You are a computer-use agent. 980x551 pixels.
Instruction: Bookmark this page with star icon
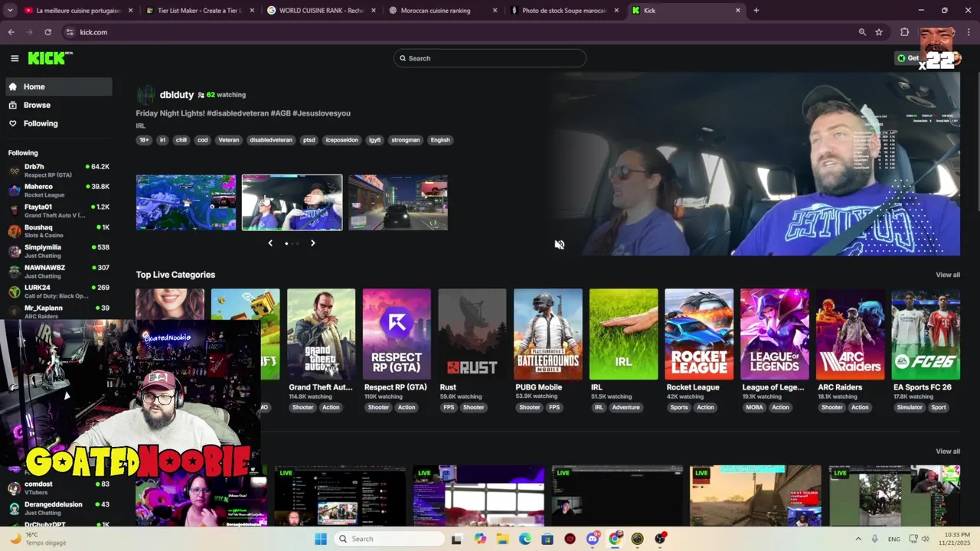point(879,32)
